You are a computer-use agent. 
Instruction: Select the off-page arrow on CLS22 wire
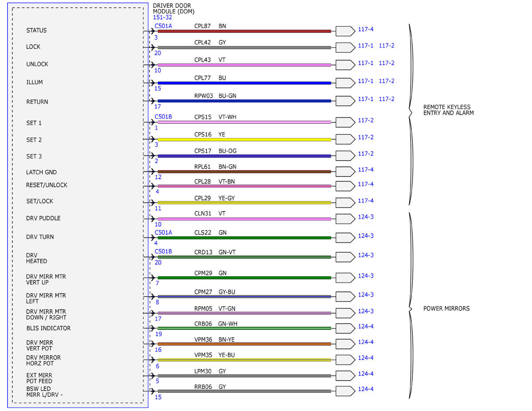point(345,238)
